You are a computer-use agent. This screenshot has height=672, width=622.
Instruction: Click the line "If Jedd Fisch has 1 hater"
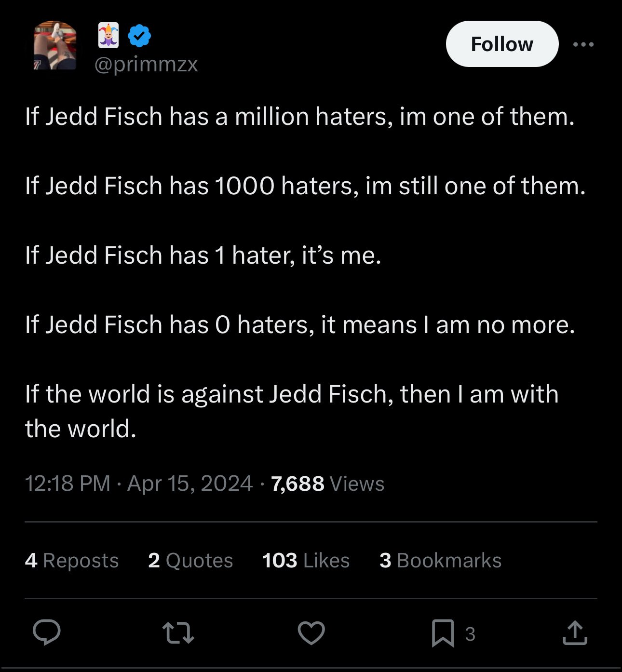click(x=203, y=255)
